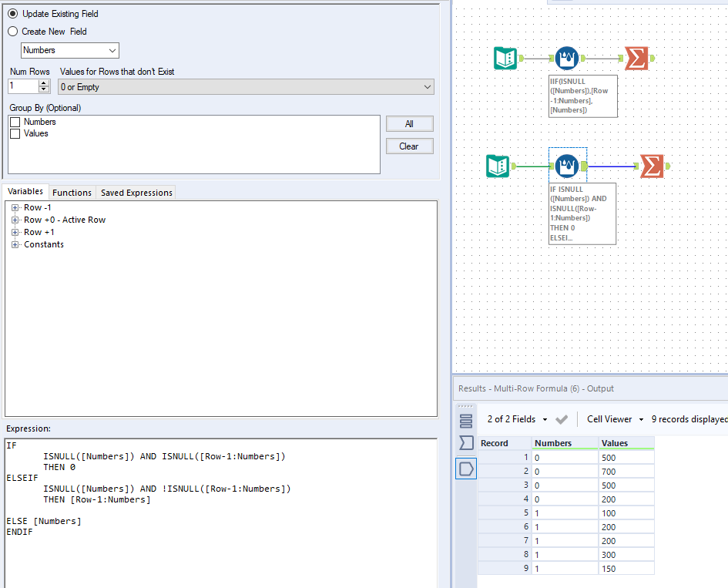Switch to the Variables tab
728x588 pixels.
click(x=25, y=191)
